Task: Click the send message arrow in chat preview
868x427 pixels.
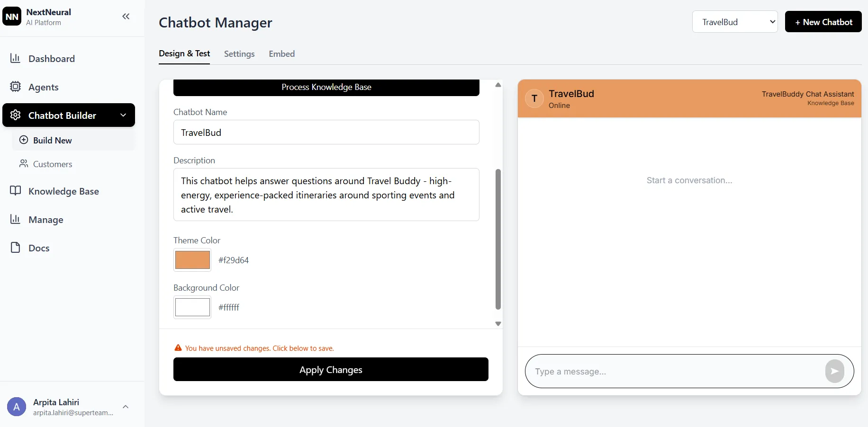Action: [835, 371]
